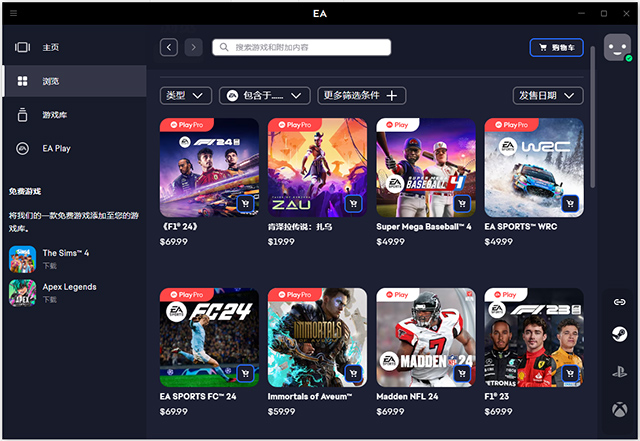Click the library icon beside 游戏库
This screenshot has height=441, width=640.
22,115
